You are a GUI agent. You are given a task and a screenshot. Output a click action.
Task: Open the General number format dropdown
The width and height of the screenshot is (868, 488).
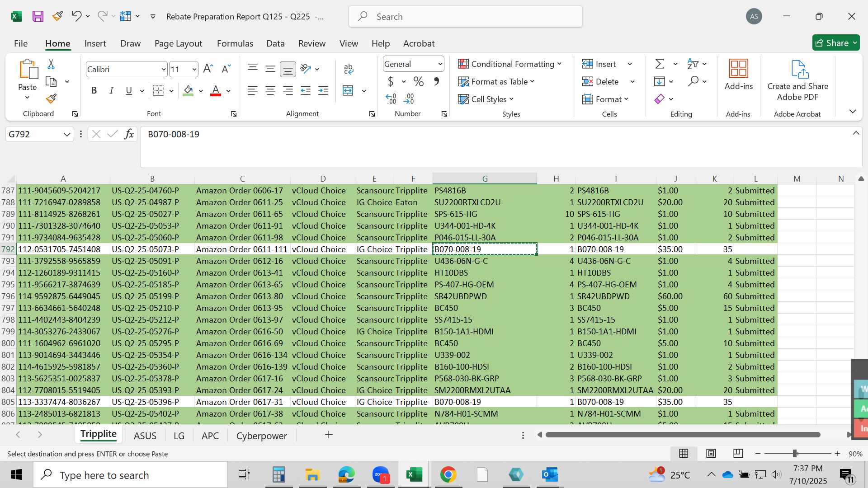coord(440,64)
